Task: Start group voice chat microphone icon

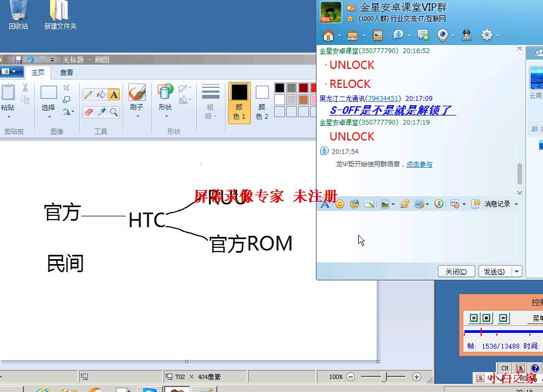Action: 398,35
